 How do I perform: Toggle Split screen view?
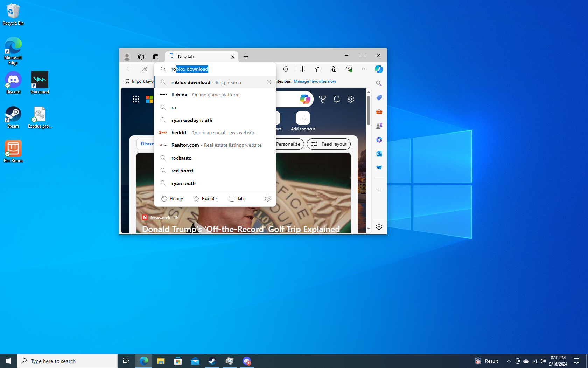pos(302,69)
